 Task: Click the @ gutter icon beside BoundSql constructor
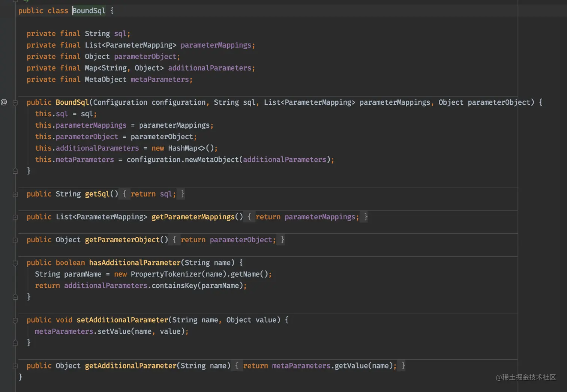click(x=4, y=102)
